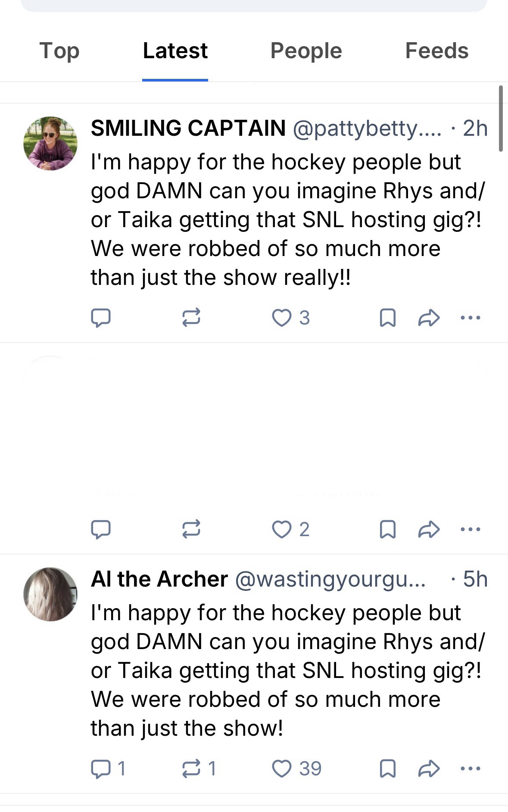Bookmark Al the Archer's post
The width and height of the screenshot is (508, 812).
click(x=387, y=768)
